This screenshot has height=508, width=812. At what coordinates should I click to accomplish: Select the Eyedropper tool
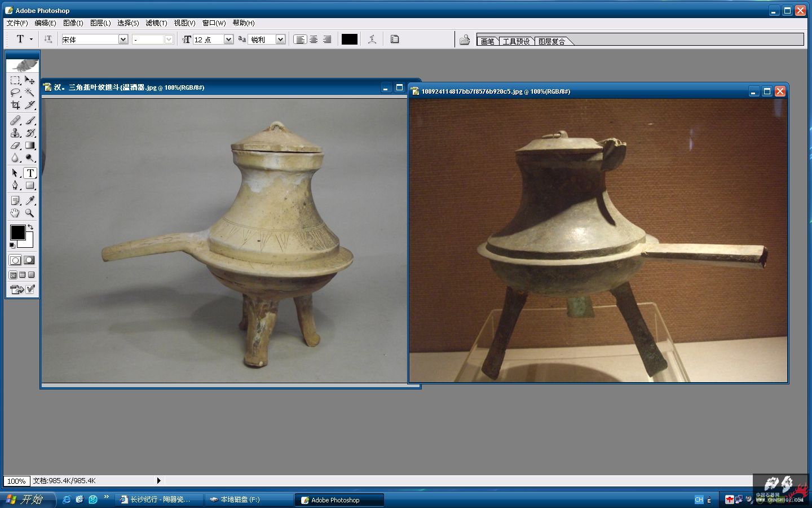pyautogui.click(x=30, y=200)
